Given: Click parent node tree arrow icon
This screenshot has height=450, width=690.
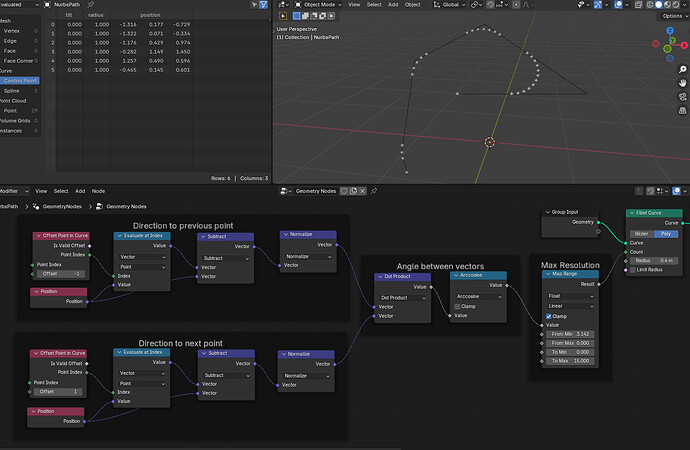Looking at the screenshot, I should pyautogui.click(x=639, y=191).
